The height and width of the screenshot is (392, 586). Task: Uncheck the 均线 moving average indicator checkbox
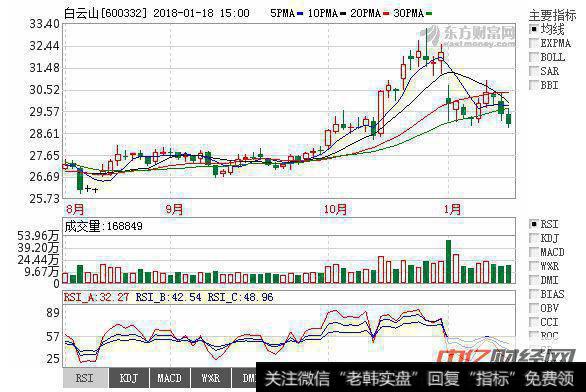[534, 29]
